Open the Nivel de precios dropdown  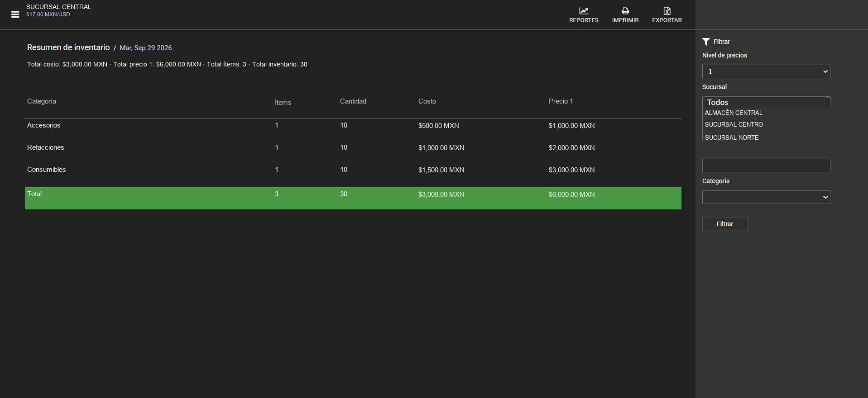766,71
